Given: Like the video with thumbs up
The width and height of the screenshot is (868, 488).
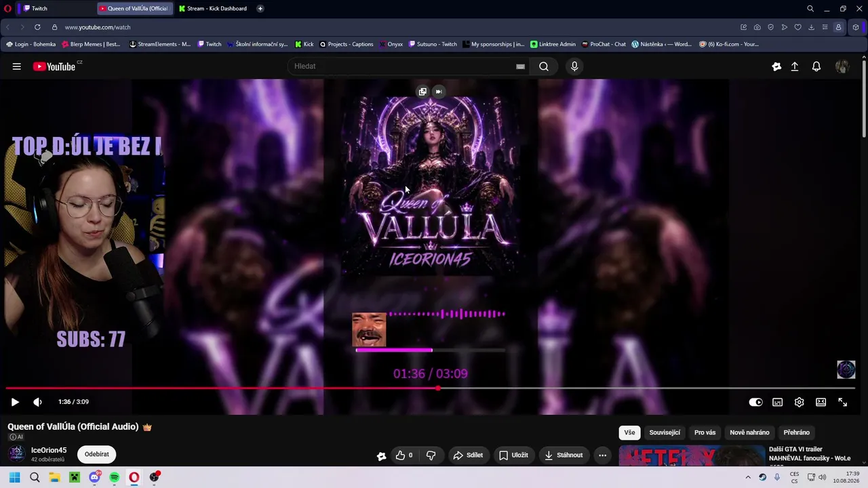Looking at the screenshot, I should tap(404, 455).
